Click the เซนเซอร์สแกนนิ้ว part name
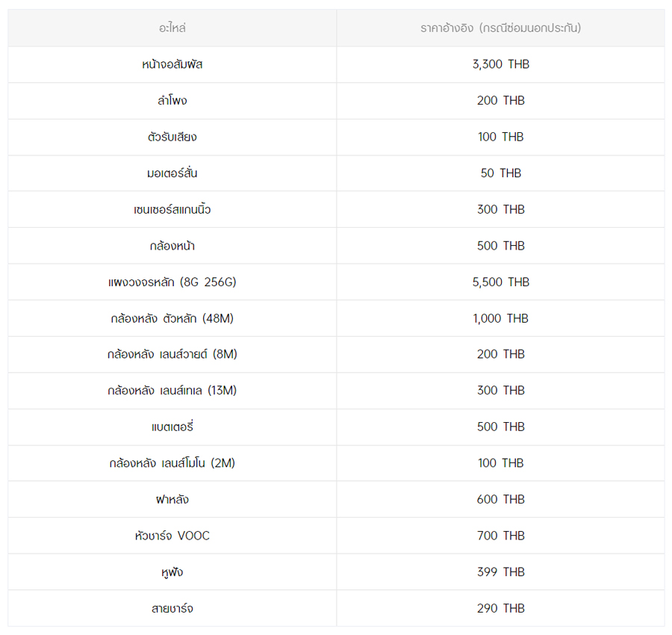The width and height of the screenshot is (672, 635). [x=172, y=209]
